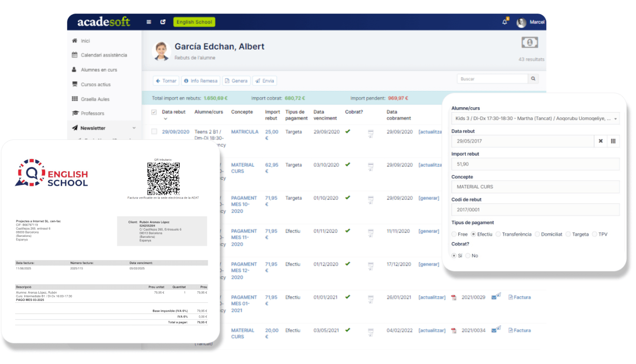636x364 pixels.
Task: Click the QR tributario code on the invoice
Action: [x=163, y=179]
